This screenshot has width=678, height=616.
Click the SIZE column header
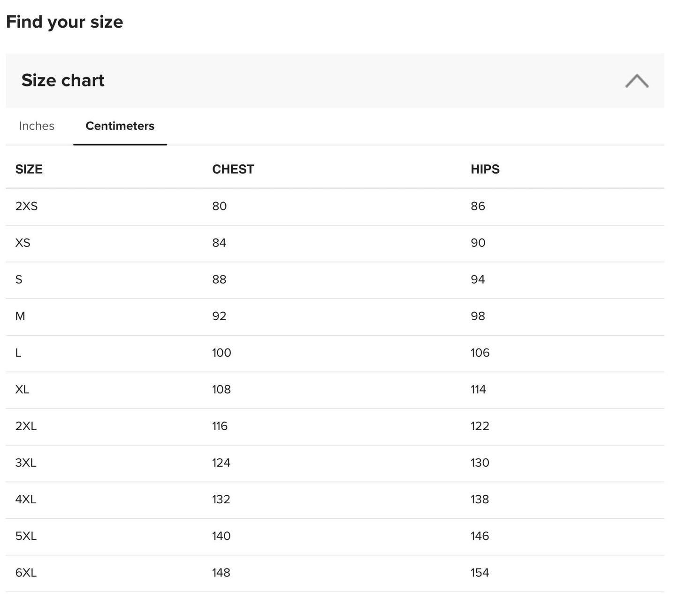29,169
